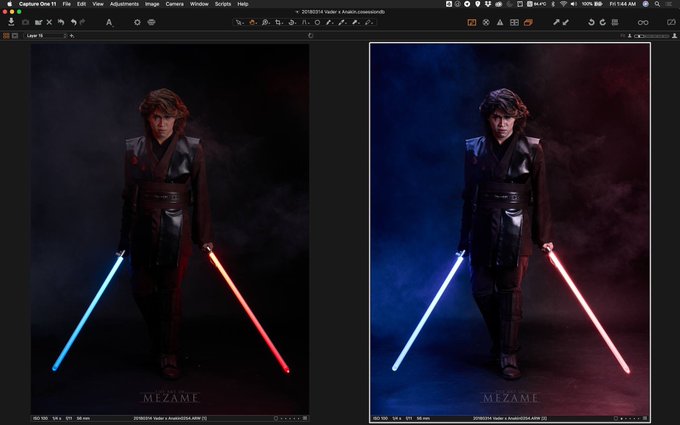Click the Redo arrow icon
The image size is (680, 425).
[82, 22]
